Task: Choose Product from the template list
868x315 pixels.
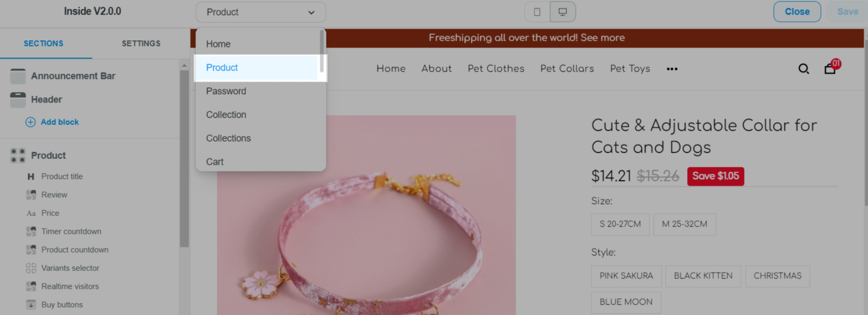Action: click(257, 68)
